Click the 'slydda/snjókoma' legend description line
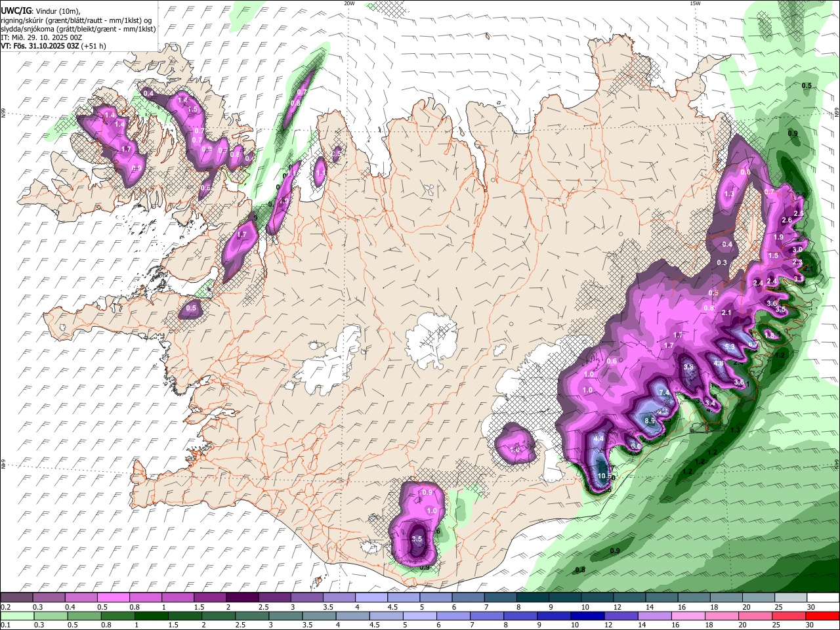This screenshot has height=630, width=840. click(78, 29)
